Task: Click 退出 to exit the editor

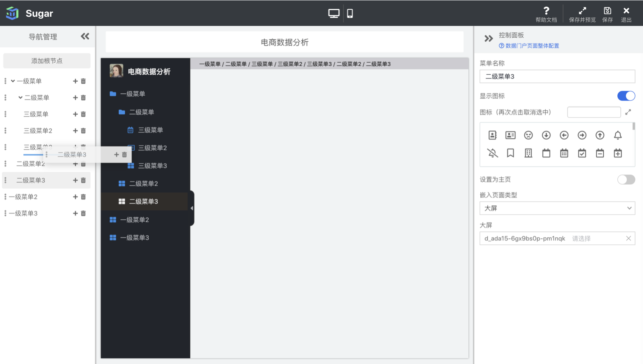Action: [626, 14]
